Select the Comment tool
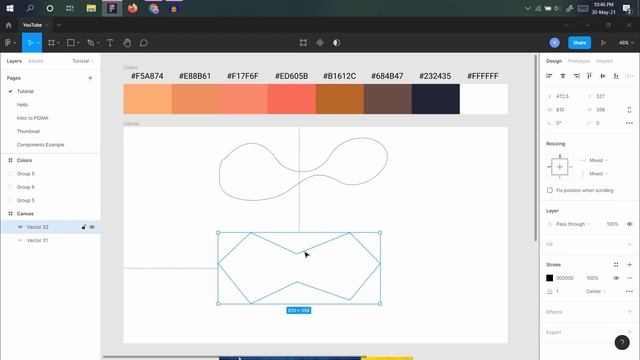The width and height of the screenshot is (640, 360). coord(143,43)
